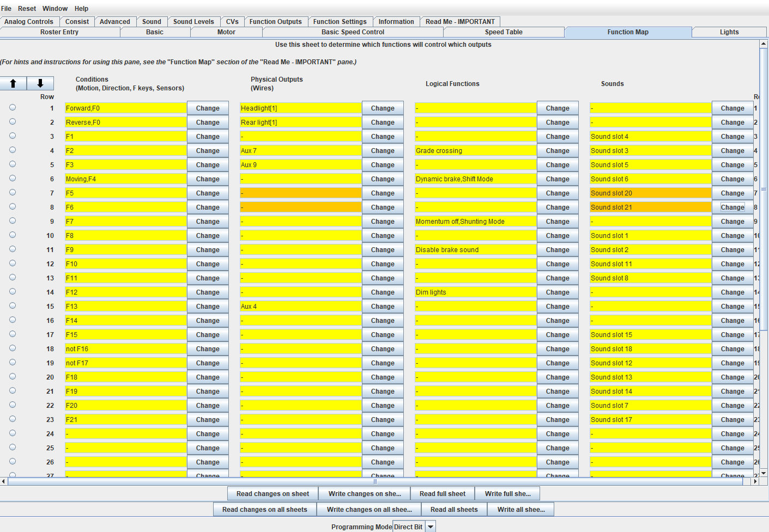Change the Sound slot 21 assignment
This screenshot has height=532, width=769.
click(732, 207)
